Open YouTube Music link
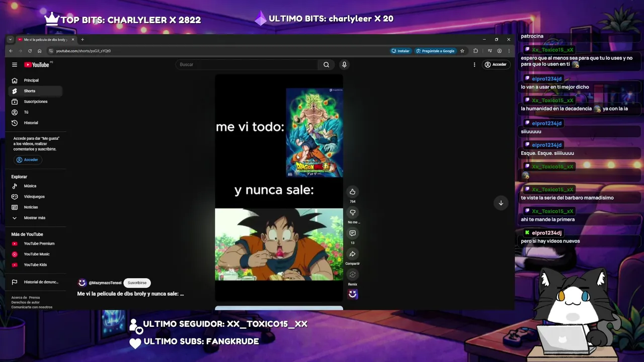Image resolution: width=644 pixels, height=362 pixels. pos(35,254)
